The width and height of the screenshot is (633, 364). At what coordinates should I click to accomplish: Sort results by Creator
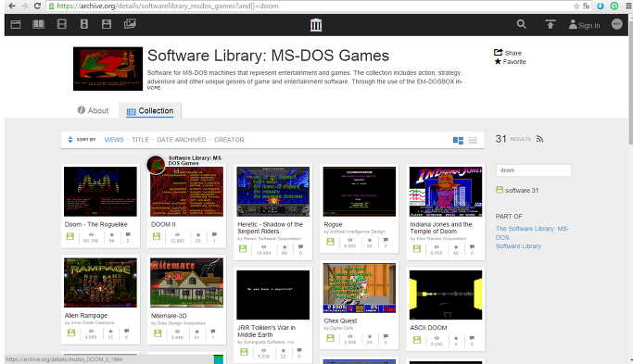[229, 140]
